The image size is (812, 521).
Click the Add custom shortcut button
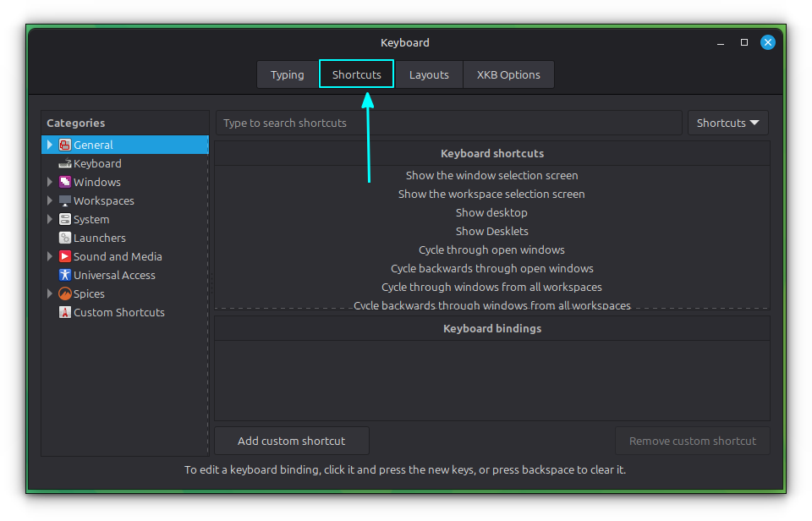(291, 440)
